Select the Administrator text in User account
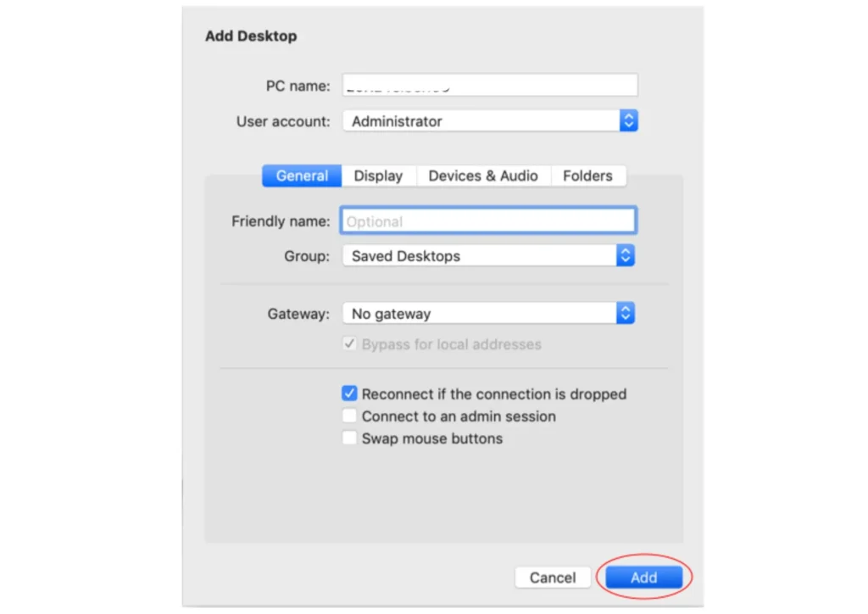The width and height of the screenshot is (868, 614). (397, 120)
